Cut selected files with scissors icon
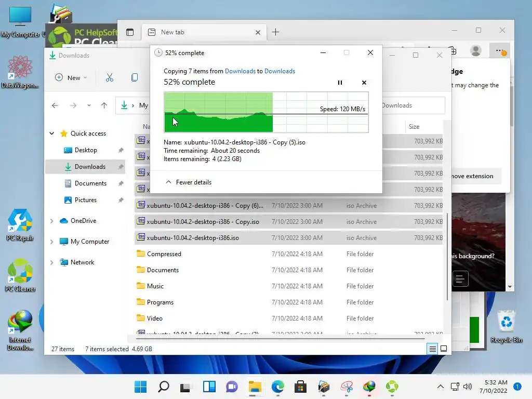Image resolution: width=532 pixels, height=399 pixels. (109, 78)
